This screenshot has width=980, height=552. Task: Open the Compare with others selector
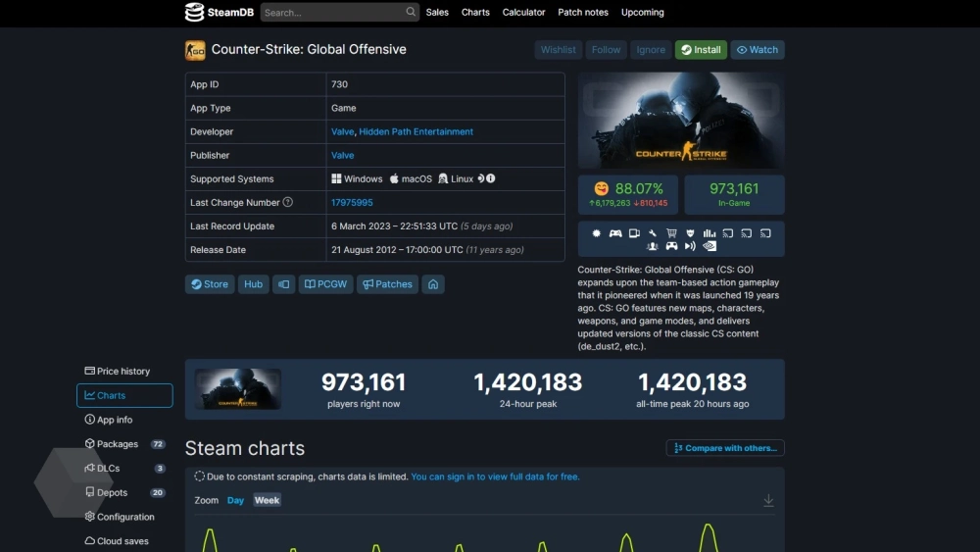pyautogui.click(x=725, y=448)
